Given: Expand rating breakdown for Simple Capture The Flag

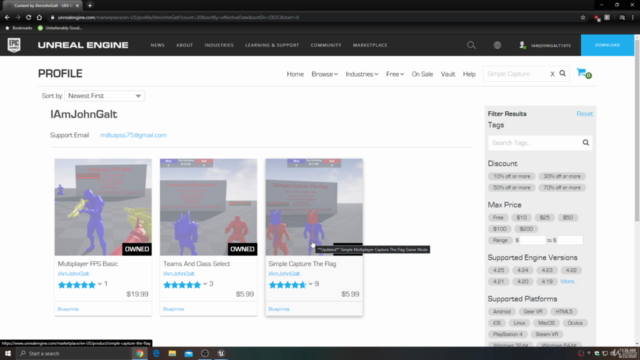Looking at the screenshot, I should tap(310, 284).
